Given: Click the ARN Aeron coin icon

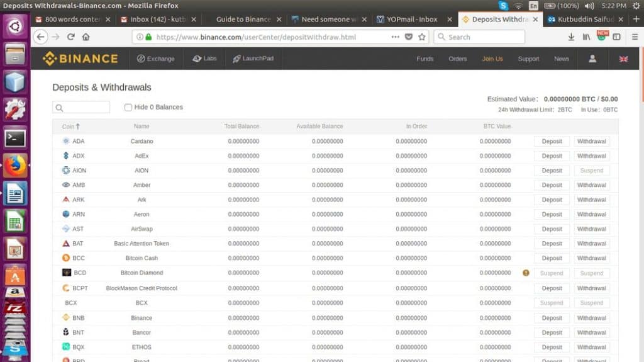Looking at the screenshot, I should pos(65,214).
